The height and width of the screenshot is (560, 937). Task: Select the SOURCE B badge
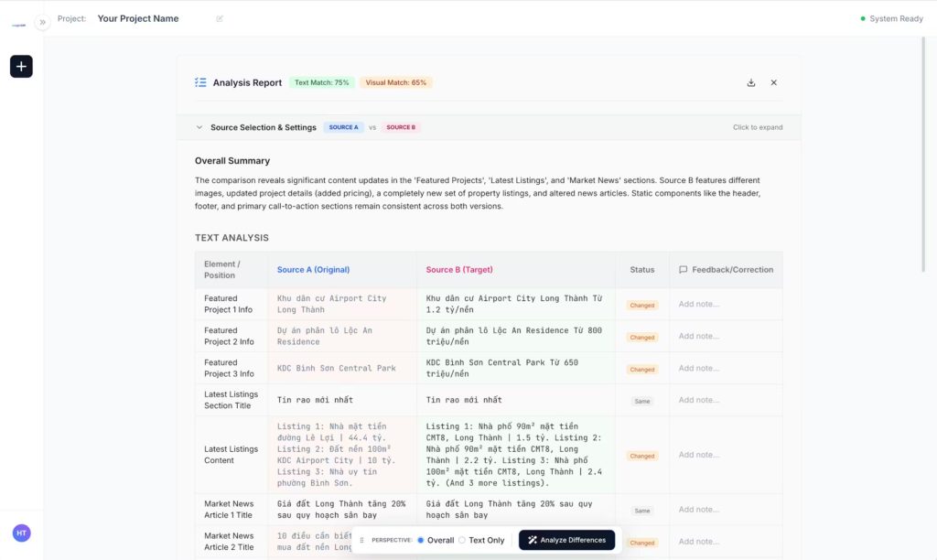click(402, 127)
